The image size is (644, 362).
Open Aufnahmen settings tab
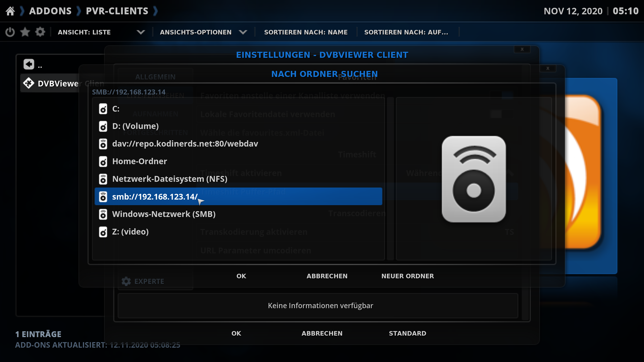155,114
